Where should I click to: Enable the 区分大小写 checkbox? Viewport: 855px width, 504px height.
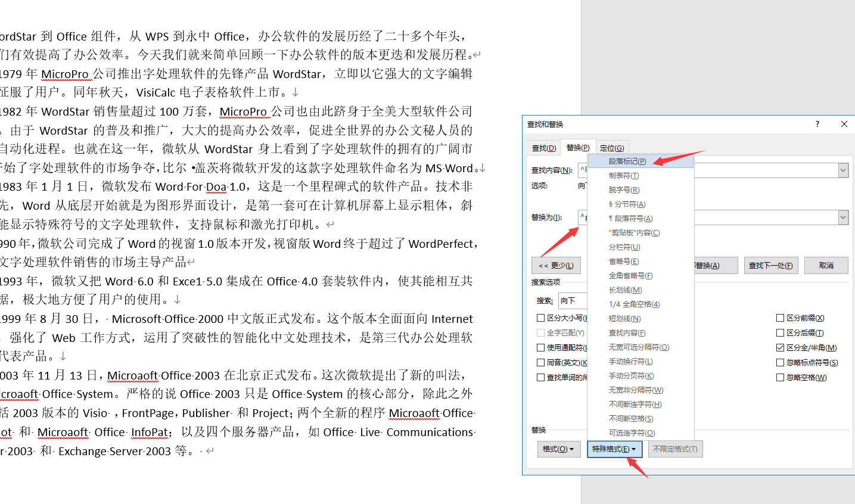(541, 318)
